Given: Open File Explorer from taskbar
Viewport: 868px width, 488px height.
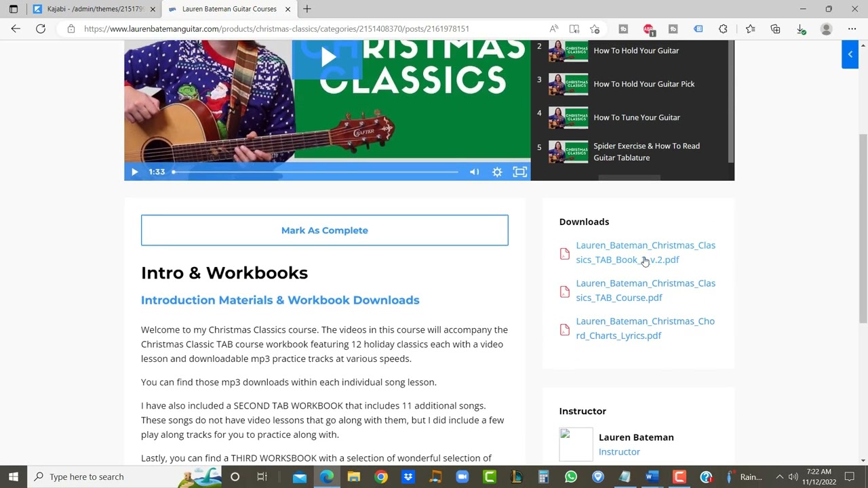Looking at the screenshot, I should pyautogui.click(x=353, y=476).
